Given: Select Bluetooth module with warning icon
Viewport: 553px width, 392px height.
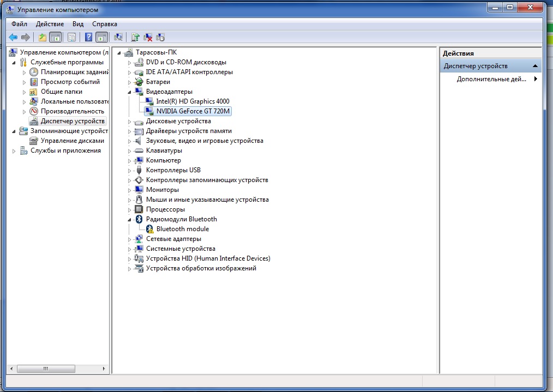Looking at the screenshot, I should (x=182, y=229).
